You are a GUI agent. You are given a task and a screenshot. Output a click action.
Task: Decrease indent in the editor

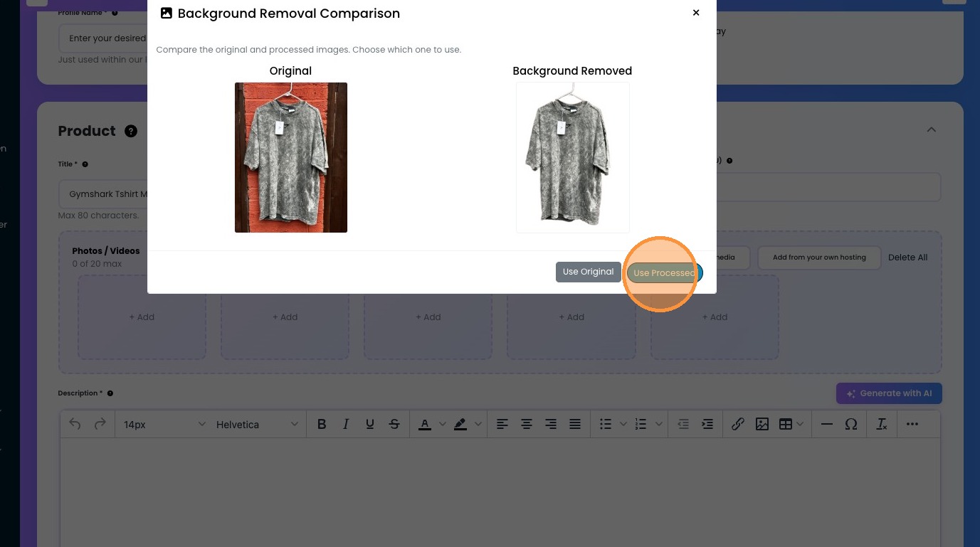point(683,424)
